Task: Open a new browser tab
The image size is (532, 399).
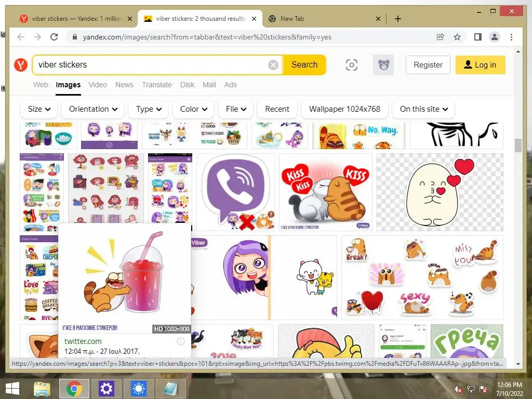Action: coord(398,19)
